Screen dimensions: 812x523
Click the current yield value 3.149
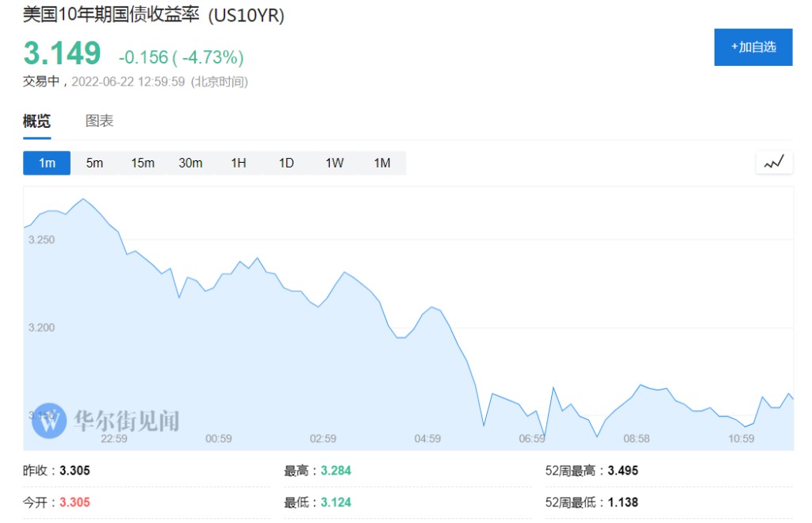coord(63,53)
